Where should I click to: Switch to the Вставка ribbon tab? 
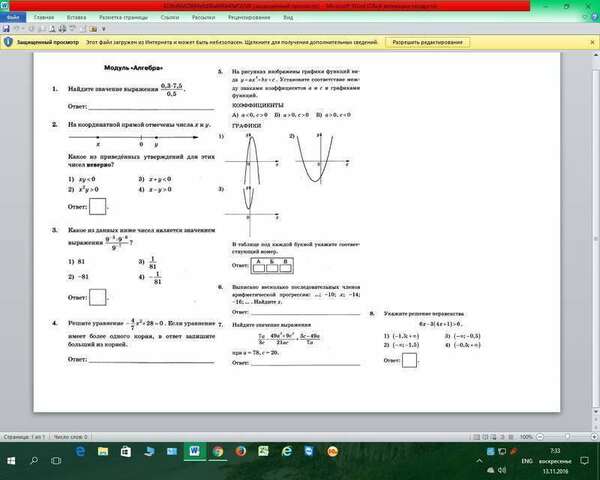click(76, 17)
